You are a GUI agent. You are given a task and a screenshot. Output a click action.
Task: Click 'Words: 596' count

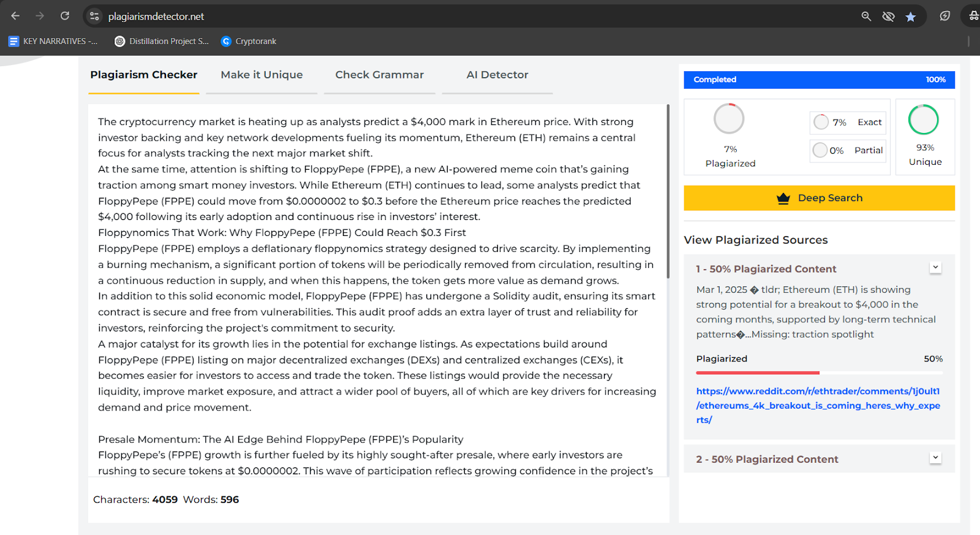tap(211, 499)
